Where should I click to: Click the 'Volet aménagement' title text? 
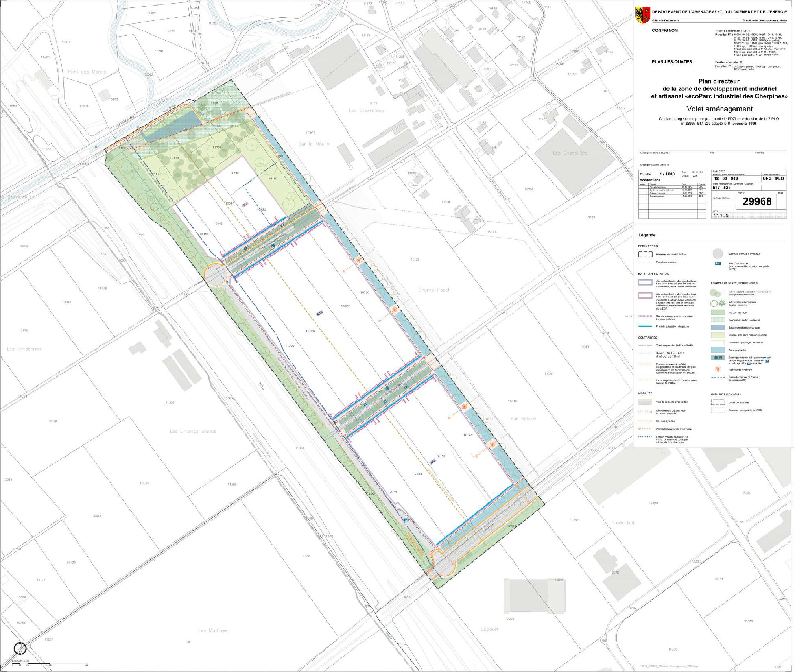[719, 109]
